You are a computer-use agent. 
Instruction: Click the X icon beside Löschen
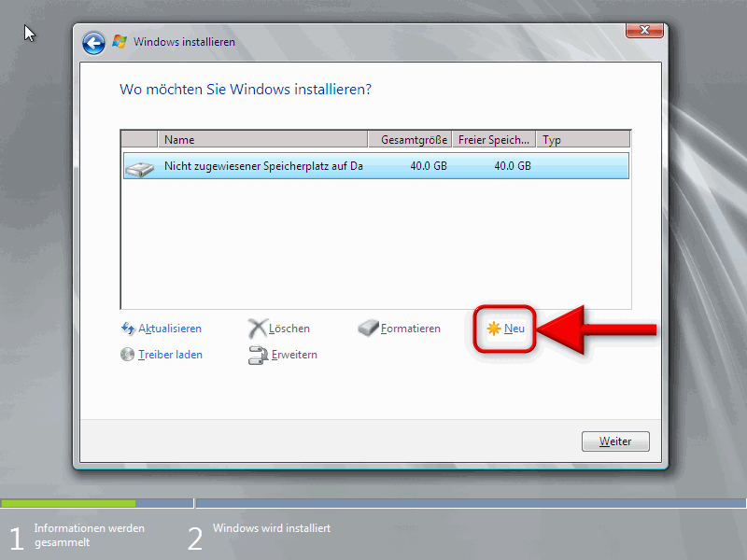258,329
